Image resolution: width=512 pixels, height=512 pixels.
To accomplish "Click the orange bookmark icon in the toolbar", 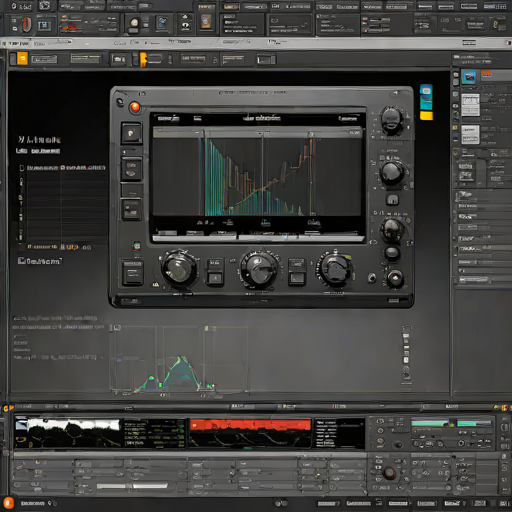I will (143, 59).
